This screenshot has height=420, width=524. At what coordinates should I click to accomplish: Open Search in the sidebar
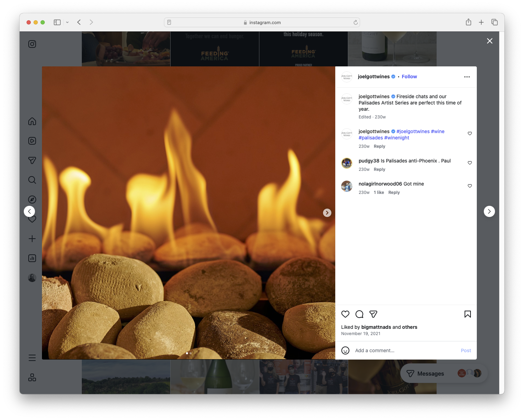point(32,180)
